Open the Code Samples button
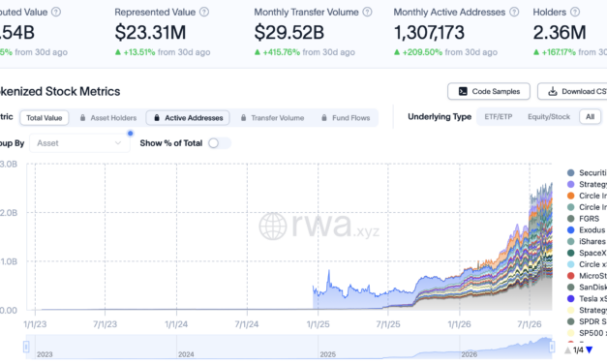The width and height of the screenshot is (607, 364). pyautogui.click(x=489, y=91)
